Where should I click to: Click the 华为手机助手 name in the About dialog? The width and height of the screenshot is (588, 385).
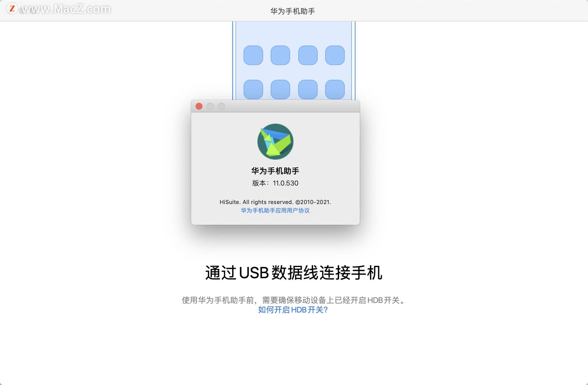click(x=275, y=171)
